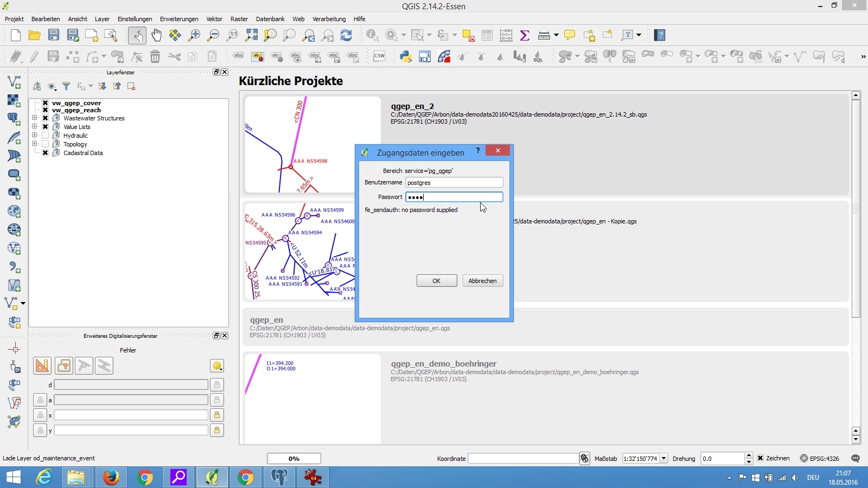Expand the Value Lists group
This screenshot has height=488, width=868.
(x=35, y=127)
